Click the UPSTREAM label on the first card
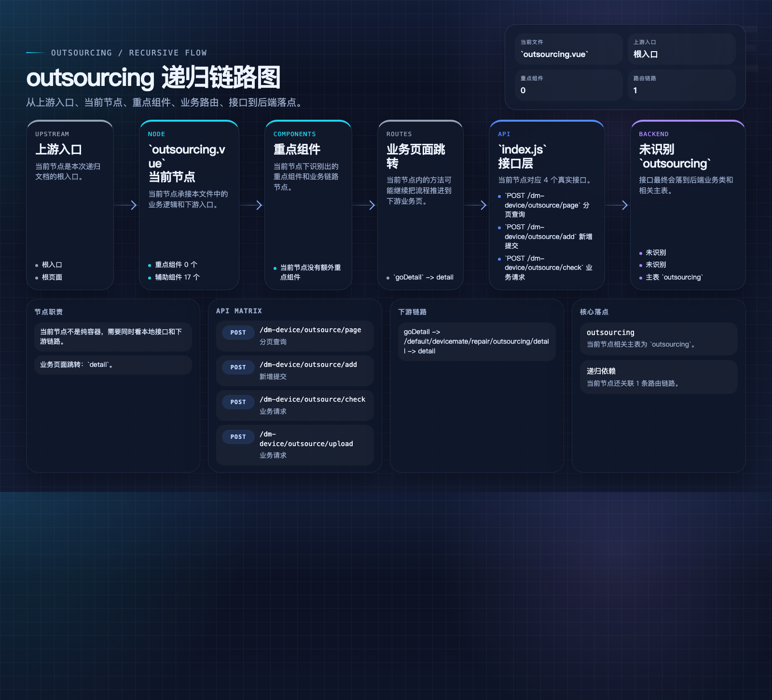The image size is (772, 700). pyautogui.click(x=52, y=134)
